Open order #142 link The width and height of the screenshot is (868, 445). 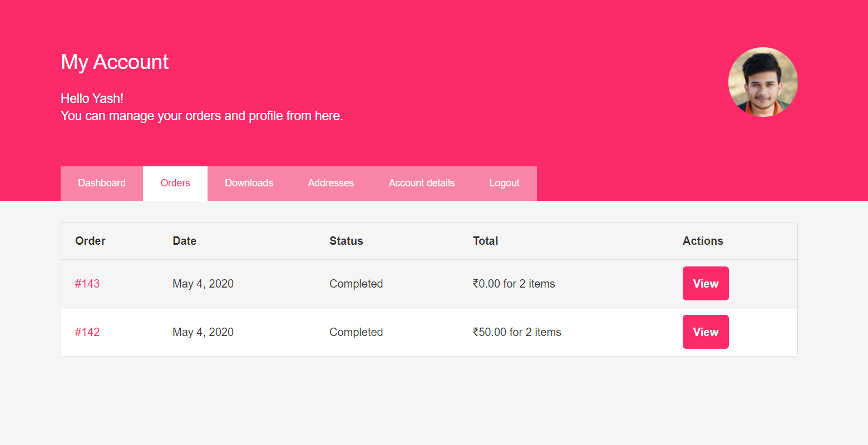click(x=87, y=332)
